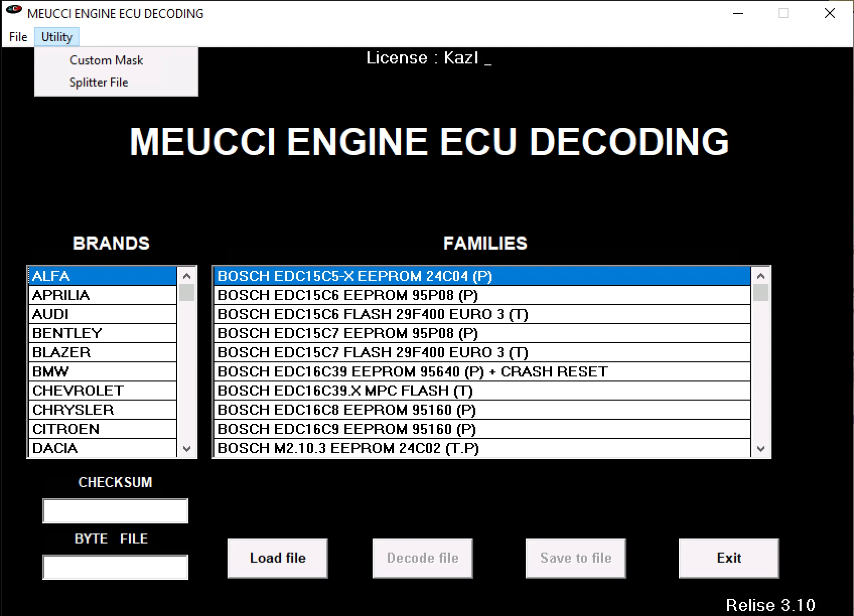Close the Meucci window
854x616 pixels.
pyautogui.click(x=830, y=14)
